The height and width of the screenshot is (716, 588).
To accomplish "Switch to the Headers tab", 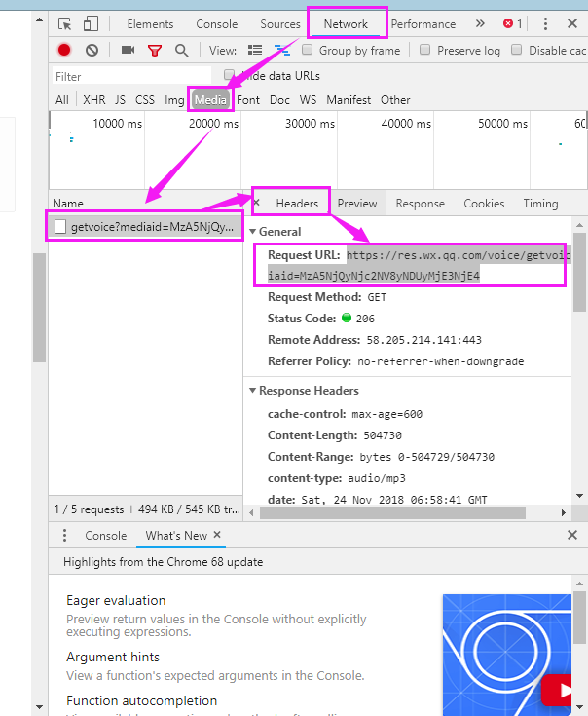I will tap(297, 204).
